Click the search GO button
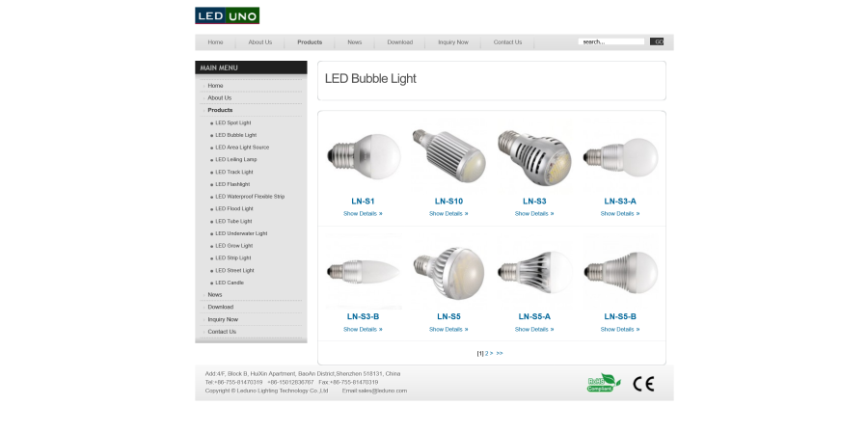The height and width of the screenshot is (432, 868). point(657,41)
